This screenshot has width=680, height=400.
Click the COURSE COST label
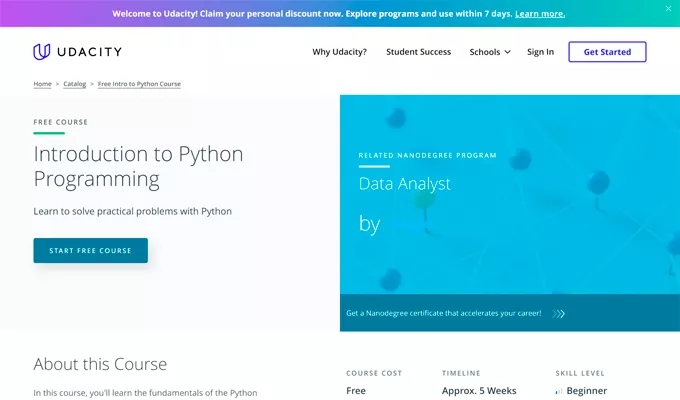coord(374,373)
